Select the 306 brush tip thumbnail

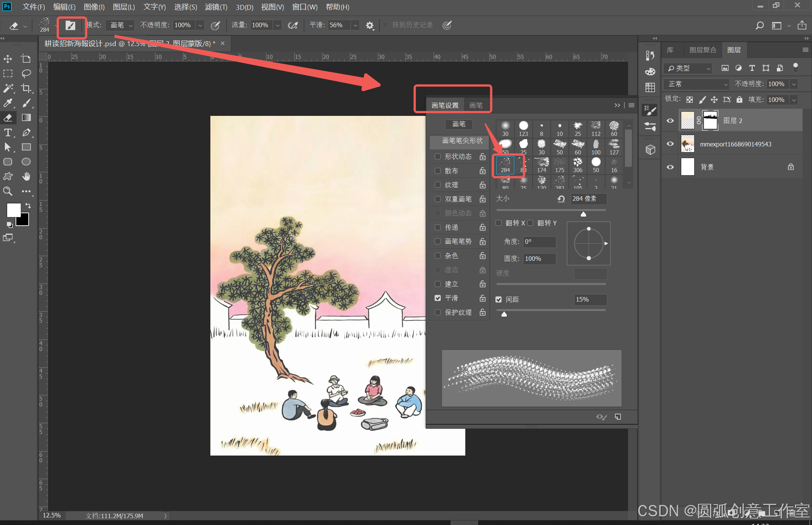click(x=577, y=165)
